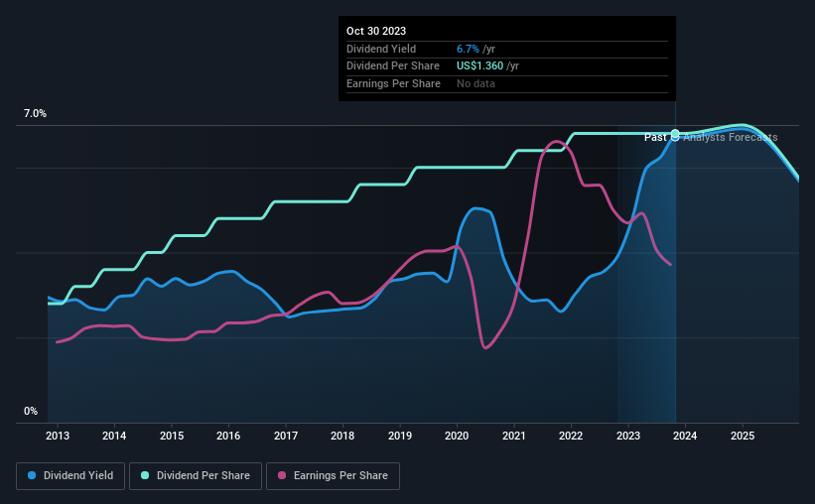Toggle the Earnings Per Share legend button
This screenshot has width=815, height=504.
pos(334,476)
